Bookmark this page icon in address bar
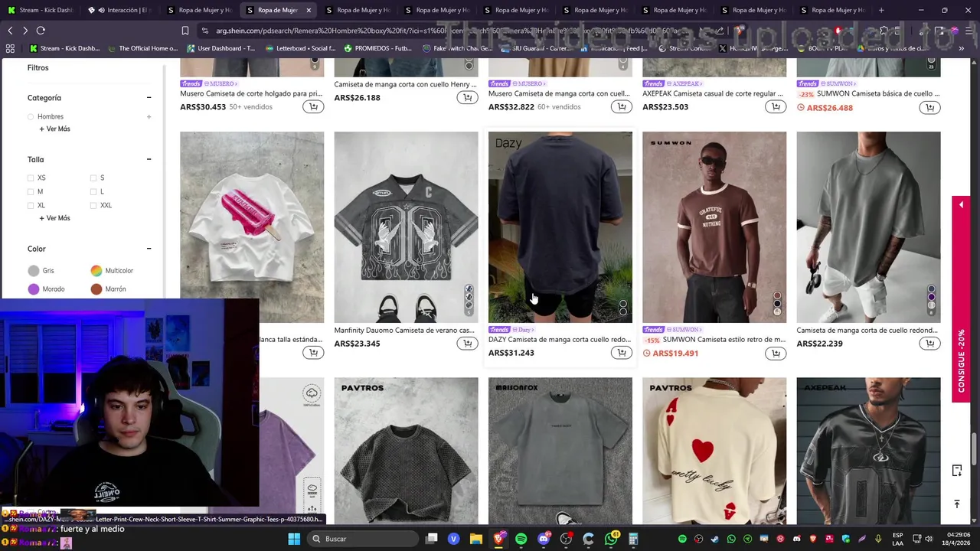The height and width of the screenshot is (551, 980). [185, 31]
